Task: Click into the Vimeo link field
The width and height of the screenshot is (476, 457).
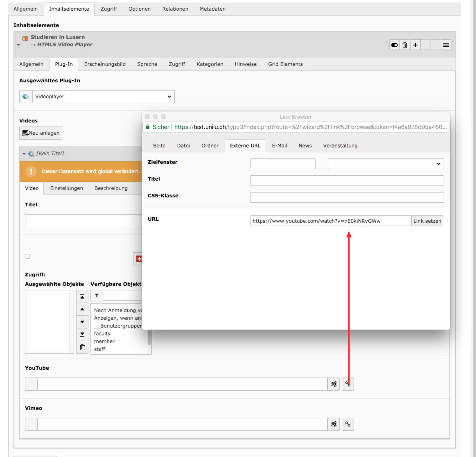Action: point(182,424)
